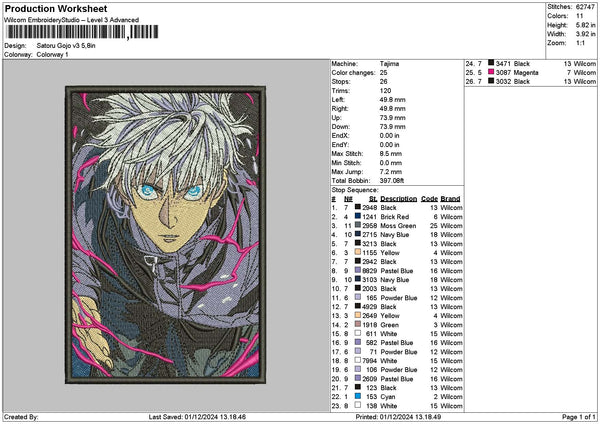Pick the 1155 Yellow color swatch
Screen dimensions: 600x424
pyautogui.click(x=357, y=252)
